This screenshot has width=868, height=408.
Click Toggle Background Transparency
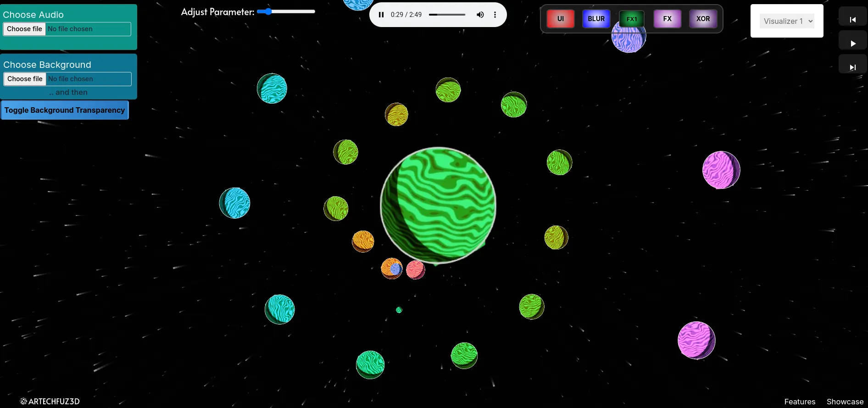tap(65, 110)
